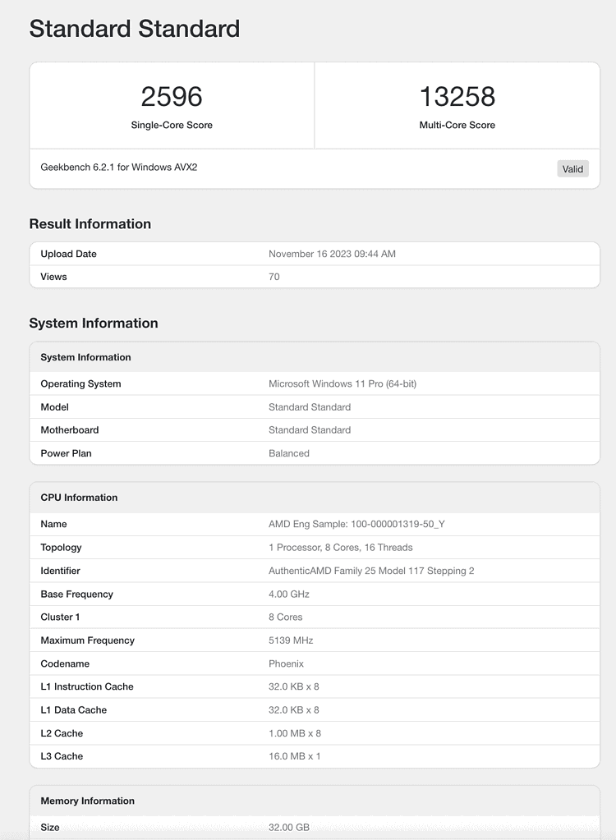Viewport: 616px width, 840px height.
Task: Click the 1.00 MB x 8 value
Action: (x=295, y=733)
